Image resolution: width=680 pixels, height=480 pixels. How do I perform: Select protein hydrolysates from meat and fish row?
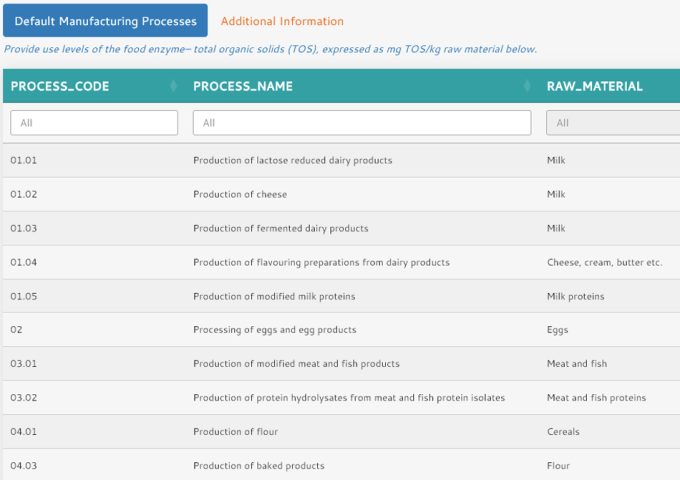pyautogui.click(x=348, y=398)
